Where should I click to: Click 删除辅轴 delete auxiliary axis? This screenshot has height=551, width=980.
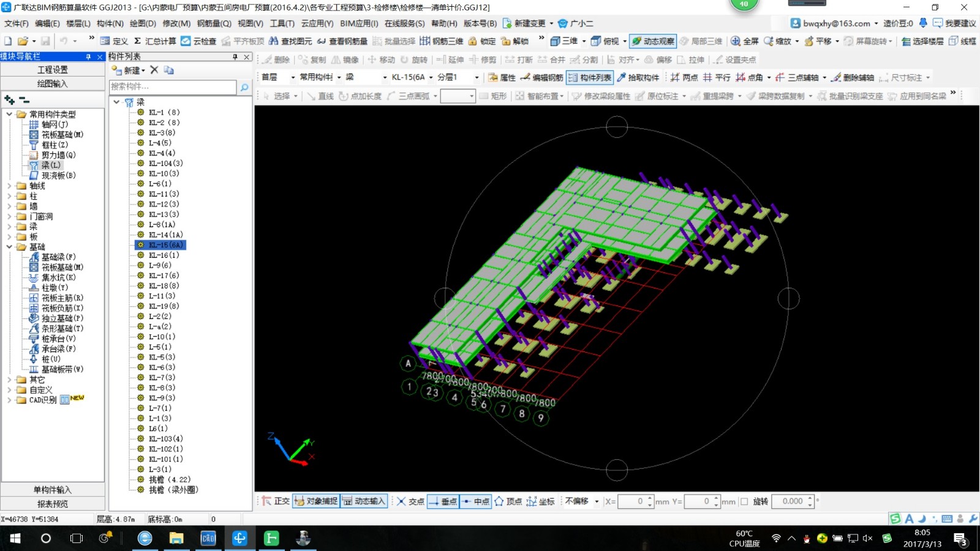coord(853,78)
